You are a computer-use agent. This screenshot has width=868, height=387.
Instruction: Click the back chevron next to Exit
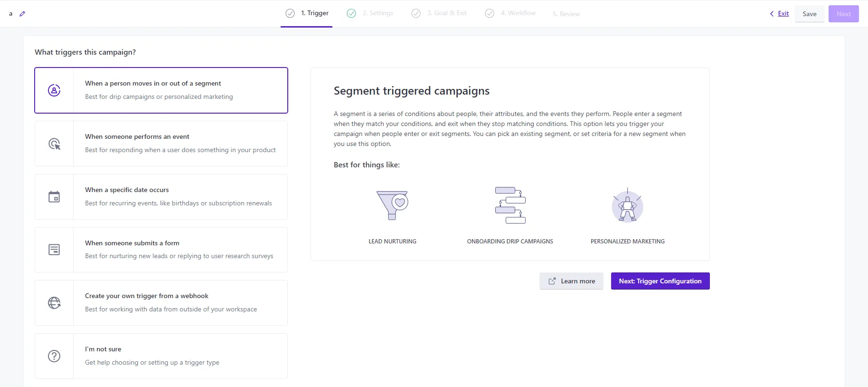tap(772, 14)
